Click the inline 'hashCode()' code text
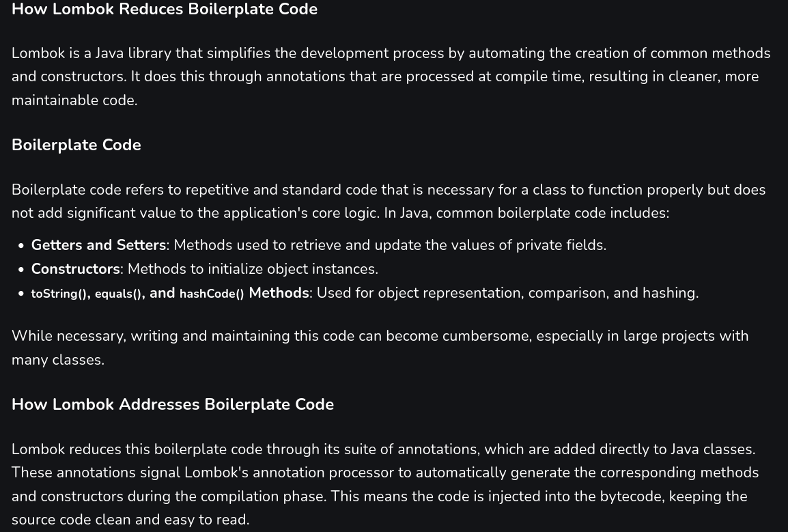Screen dimensions: 788x532 coord(212,294)
